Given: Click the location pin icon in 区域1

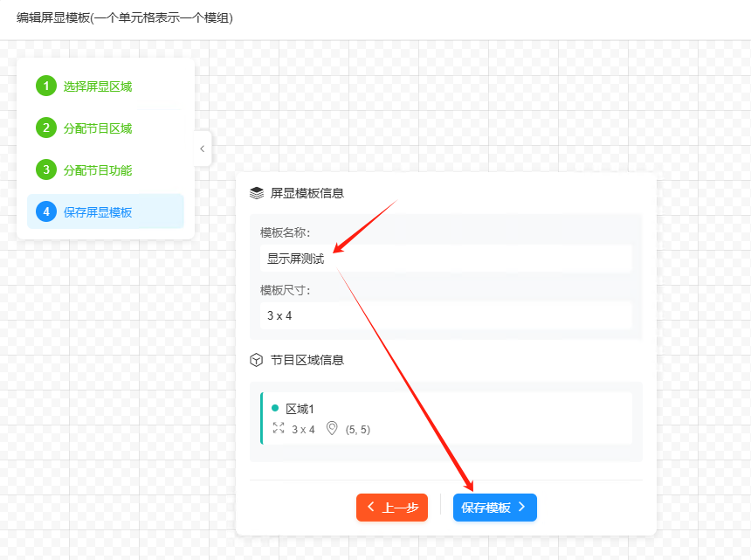Looking at the screenshot, I should [x=332, y=428].
